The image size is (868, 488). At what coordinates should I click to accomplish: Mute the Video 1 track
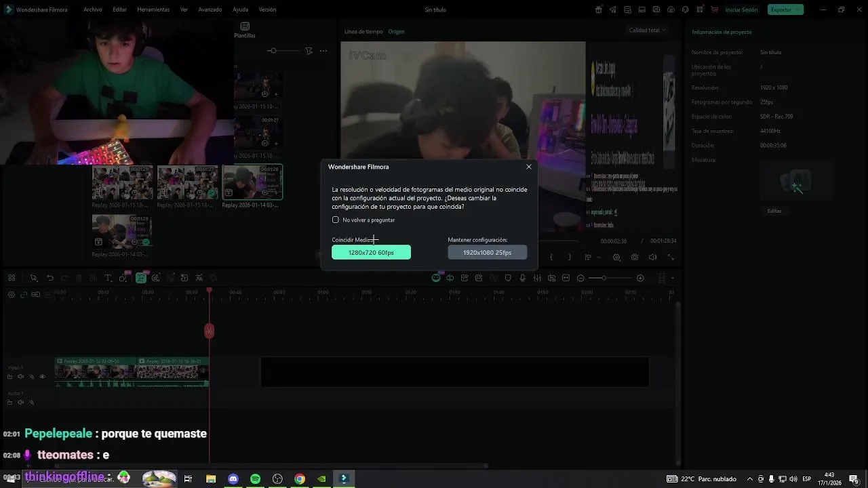point(20,377)
